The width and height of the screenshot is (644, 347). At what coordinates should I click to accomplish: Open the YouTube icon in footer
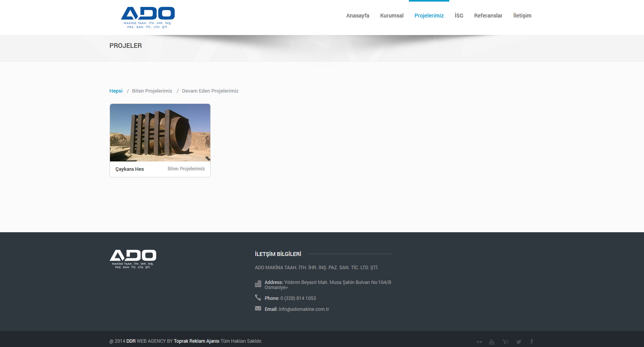pyautogui.click(x=492, y=342)
